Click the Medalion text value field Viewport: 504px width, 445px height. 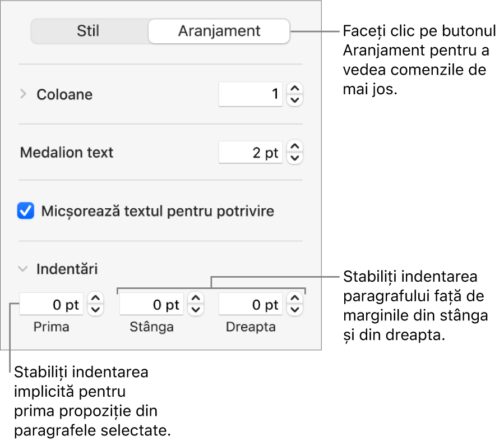pyautogui.click(x=251, y=153)
